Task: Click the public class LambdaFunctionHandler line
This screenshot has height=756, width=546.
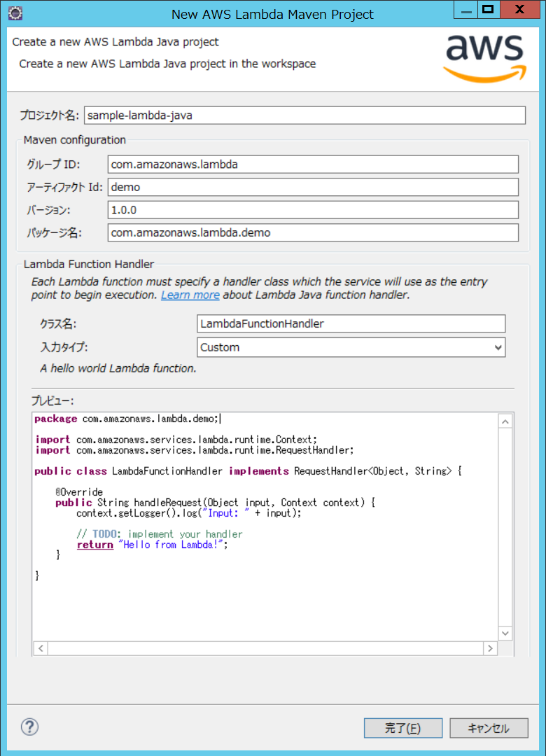Action: pos(248,471)
